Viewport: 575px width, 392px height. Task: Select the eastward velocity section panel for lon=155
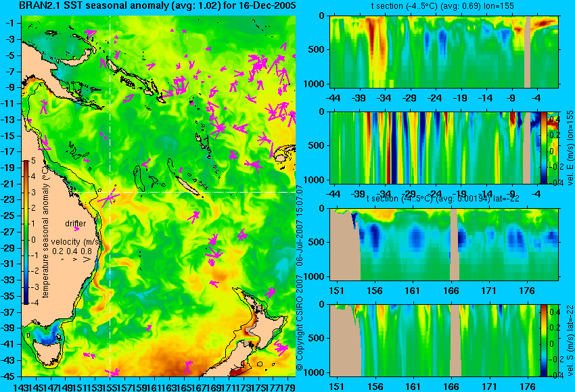click(x=435, y=147)
